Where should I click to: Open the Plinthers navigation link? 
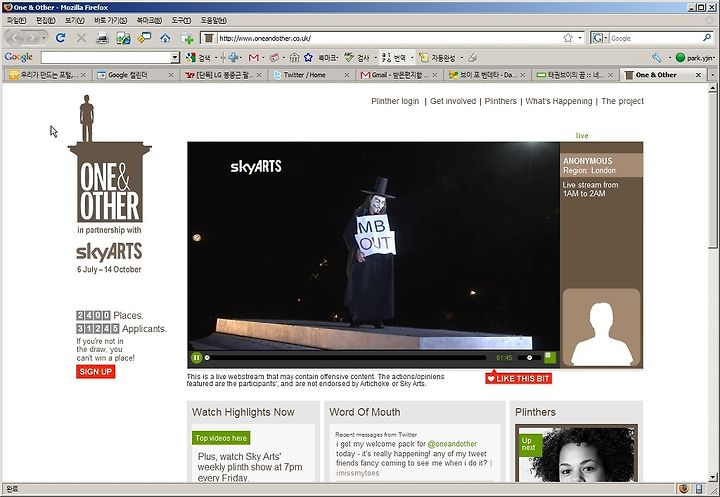501,101
